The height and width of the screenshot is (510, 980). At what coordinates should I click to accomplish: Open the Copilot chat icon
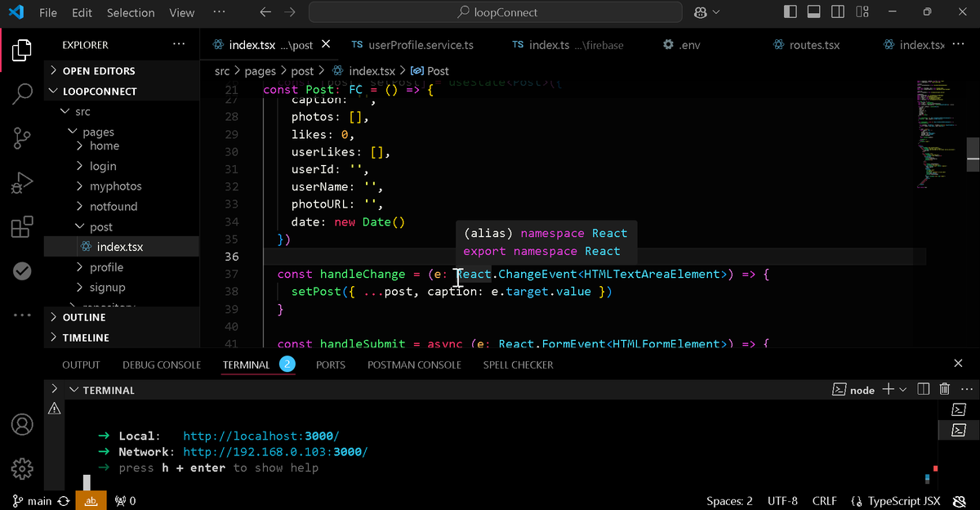click(701, 12)
